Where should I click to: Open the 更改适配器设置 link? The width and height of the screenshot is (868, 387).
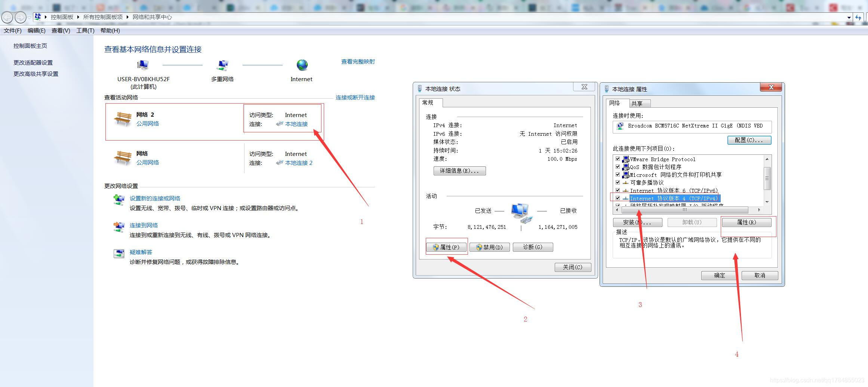33,62
